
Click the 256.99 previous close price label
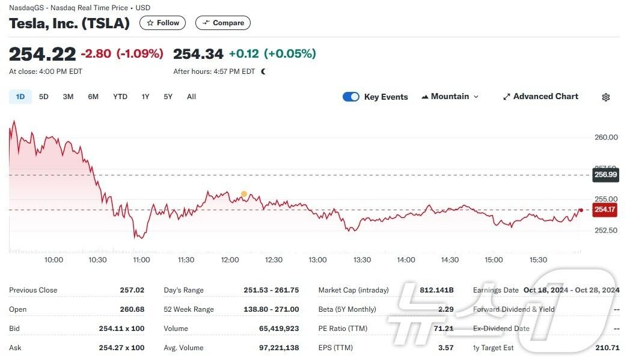point(605,175)
